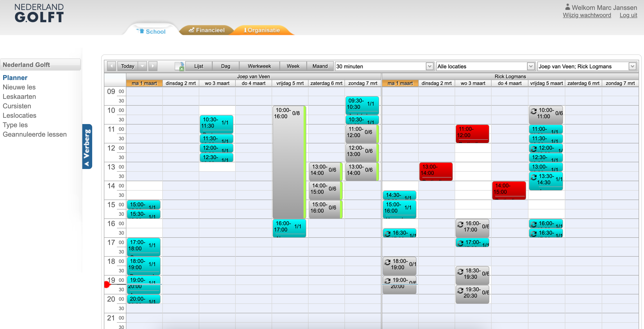Open the Organisatie tab
Image resolution: width=644 pixels, height=329 pixels.
262,30
